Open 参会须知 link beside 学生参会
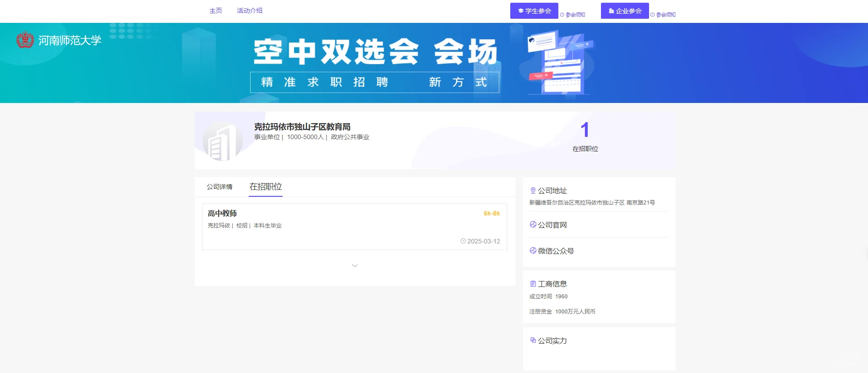The width and height of the screenshot is (868, 373). pos(575,15)
